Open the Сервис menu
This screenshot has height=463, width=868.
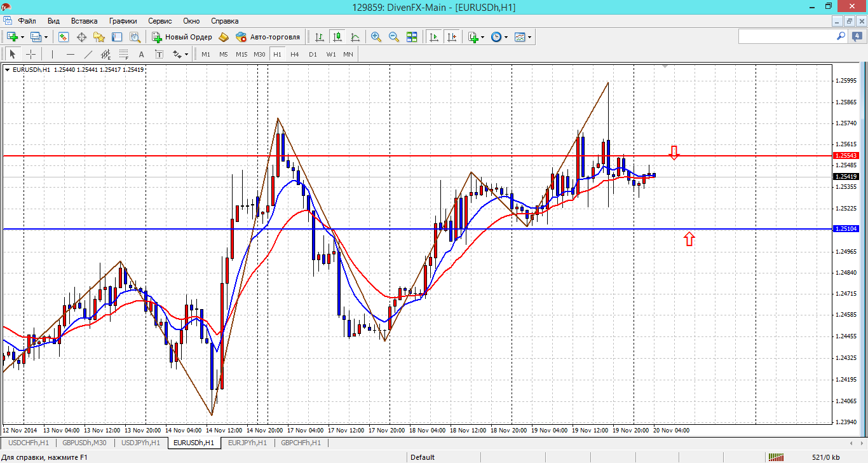159,21
